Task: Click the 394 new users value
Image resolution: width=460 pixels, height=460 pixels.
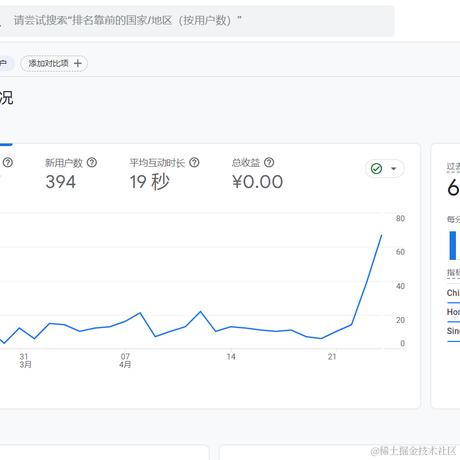Action: [x=61, y=182]
